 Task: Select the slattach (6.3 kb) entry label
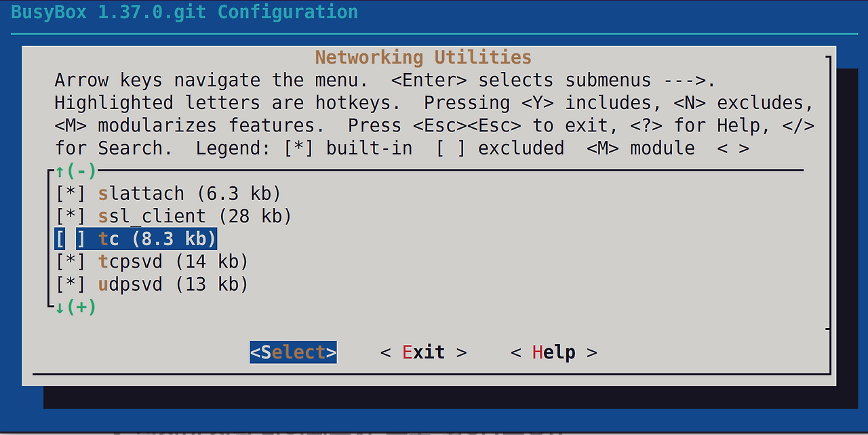coord(189,194)
